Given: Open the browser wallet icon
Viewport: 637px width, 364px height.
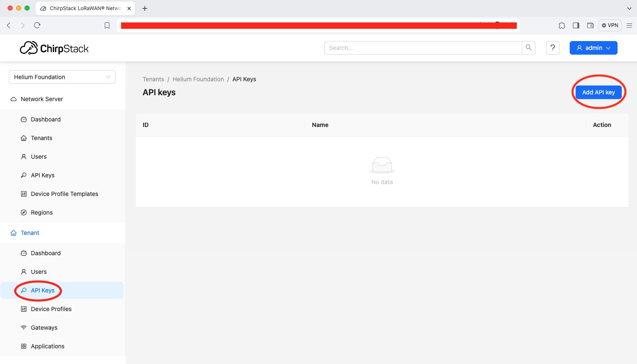Looking at the screenshot, I should [x=590, y=25].
